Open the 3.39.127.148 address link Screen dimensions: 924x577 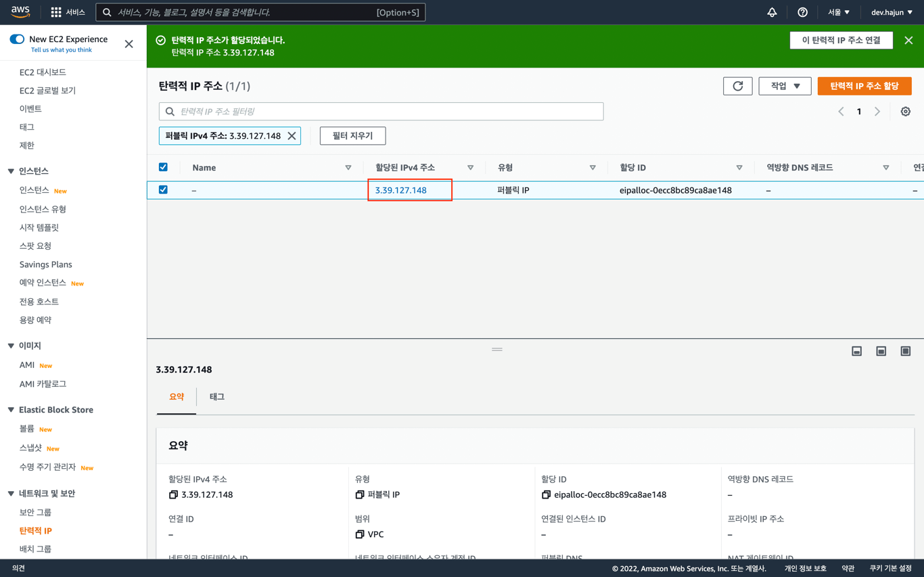point(400,190)
